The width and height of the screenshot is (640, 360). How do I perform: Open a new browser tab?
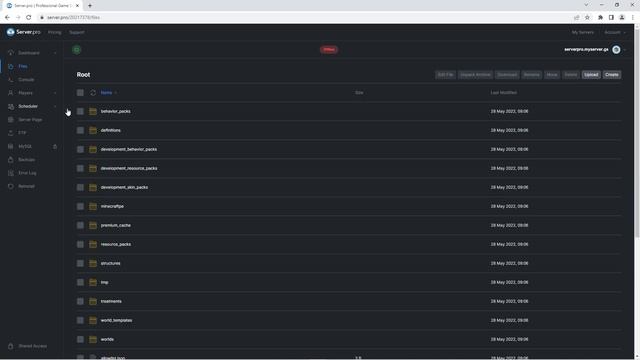pos(90,6)
